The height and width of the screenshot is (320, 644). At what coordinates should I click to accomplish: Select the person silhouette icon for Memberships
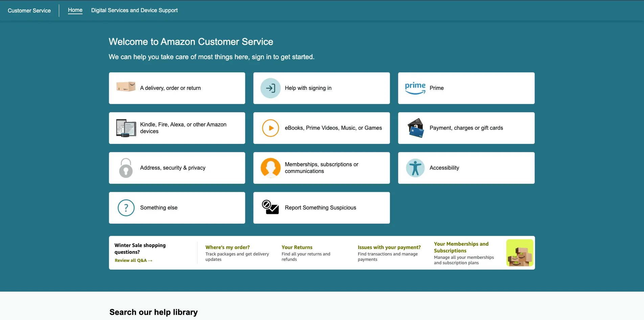(270, 168)
